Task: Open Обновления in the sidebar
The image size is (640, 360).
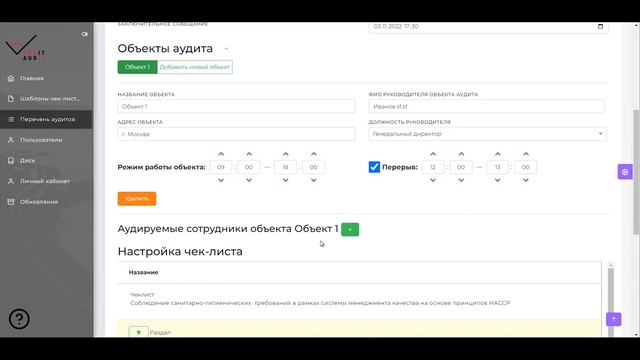Action: (x=39, y=202)
